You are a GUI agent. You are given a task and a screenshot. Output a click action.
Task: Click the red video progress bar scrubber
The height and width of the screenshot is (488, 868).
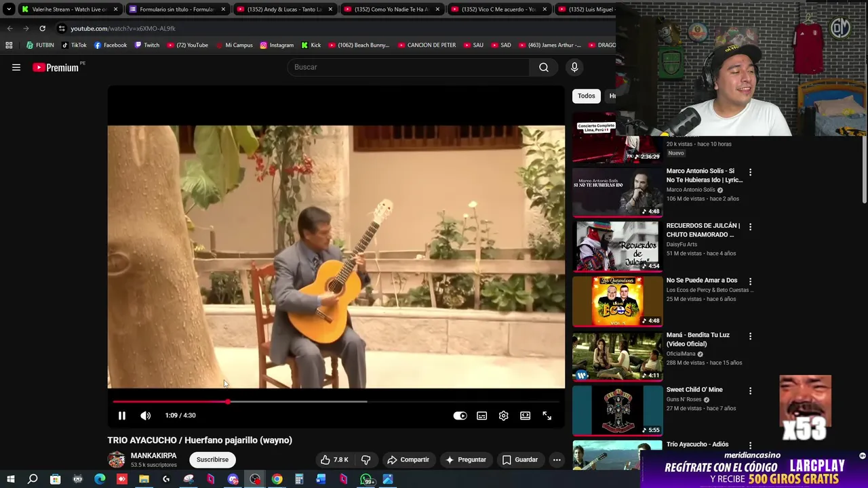coord(228,402)
